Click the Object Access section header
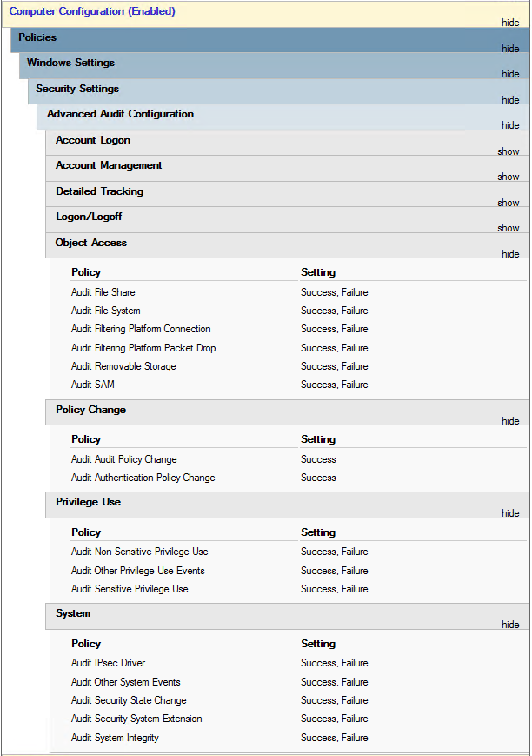 click(x=91, y=243)
